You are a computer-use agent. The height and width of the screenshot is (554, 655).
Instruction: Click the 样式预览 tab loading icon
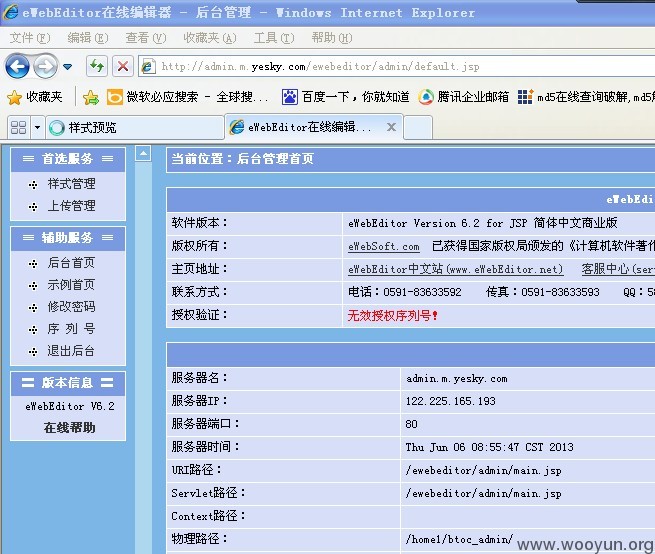[x=57, y=128]
